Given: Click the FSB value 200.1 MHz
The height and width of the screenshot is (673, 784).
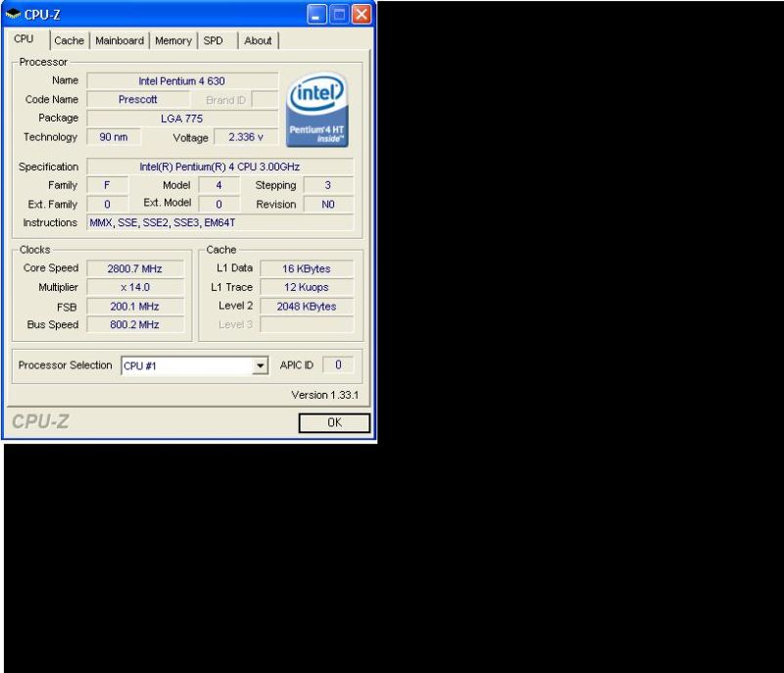Looking at the screenshot, I should (135, 307).
